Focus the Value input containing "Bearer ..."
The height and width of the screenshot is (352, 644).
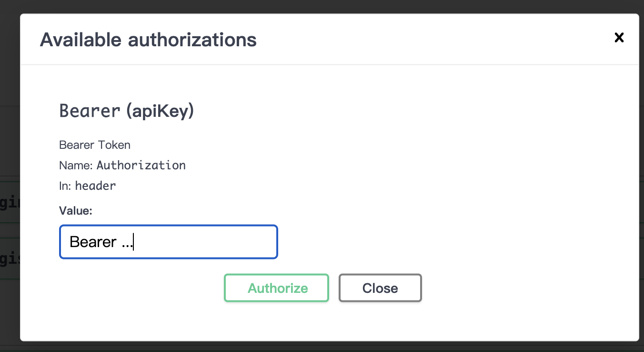[169, 242]
